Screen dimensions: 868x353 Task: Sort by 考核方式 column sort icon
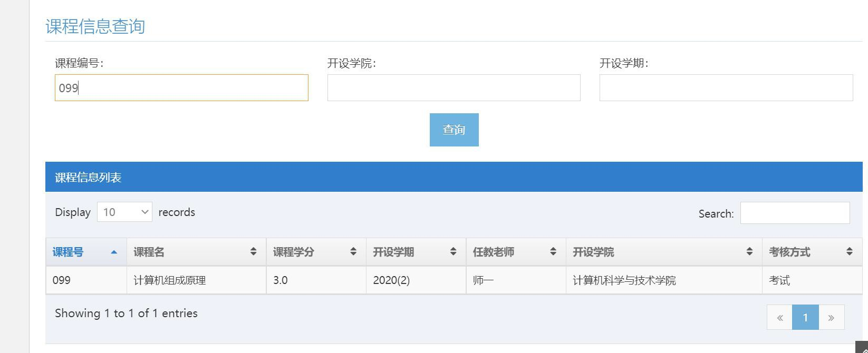pyautogui.click(x=849, y=252)
